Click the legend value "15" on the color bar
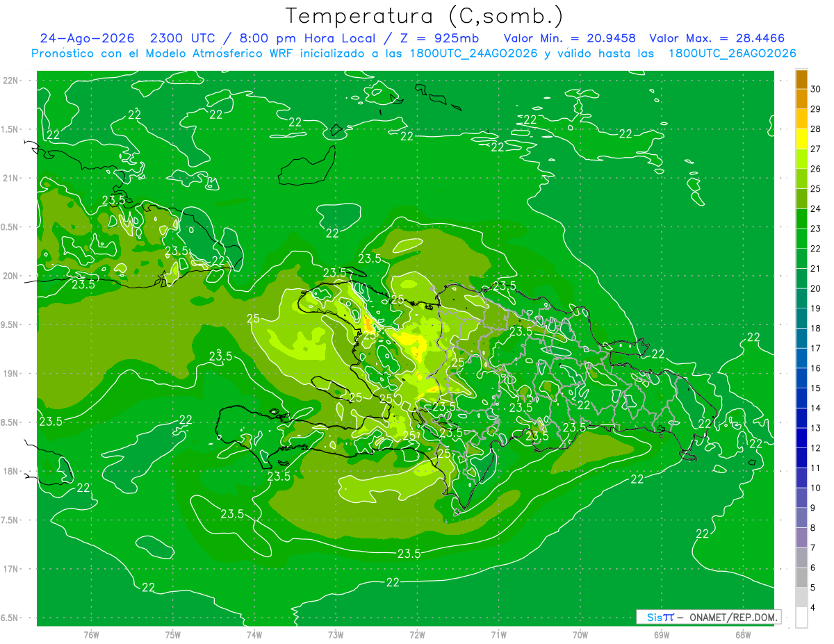834x644 pixels. point(816,388)
